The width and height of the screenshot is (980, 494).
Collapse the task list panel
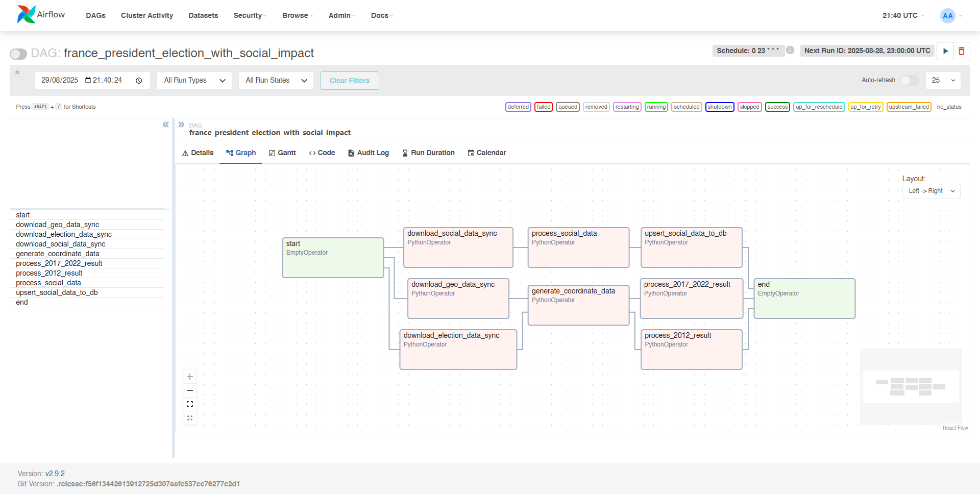[165, 125]
